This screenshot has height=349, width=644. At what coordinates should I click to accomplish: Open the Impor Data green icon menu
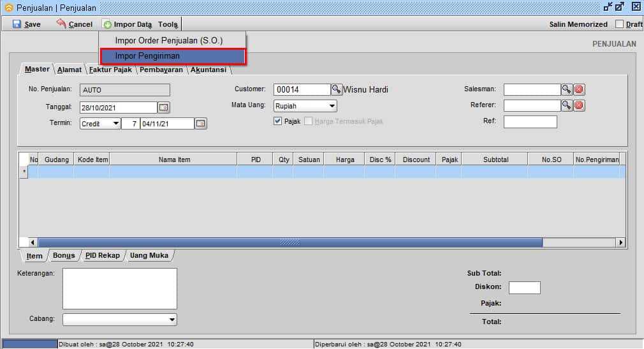coord(107,24)
